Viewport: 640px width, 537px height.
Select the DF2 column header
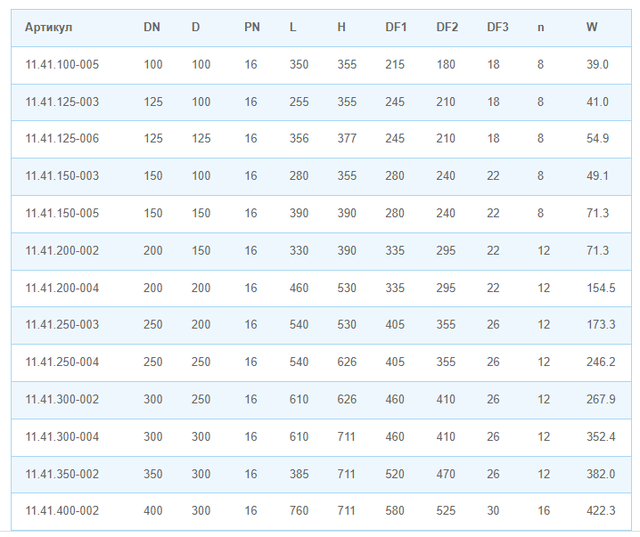tap(447, 27)
